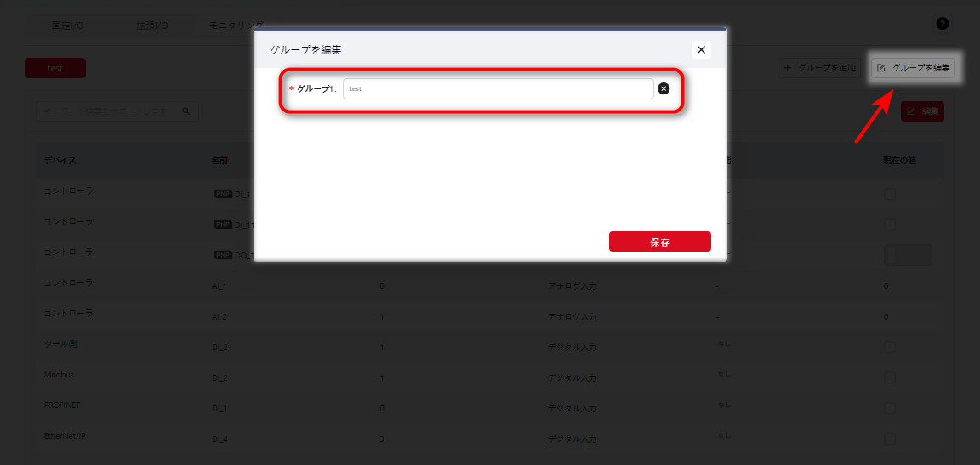Click the value indicator for EtherNet/IP DI_4
This screenshot has width=980, height=465.
pos(889,439)
